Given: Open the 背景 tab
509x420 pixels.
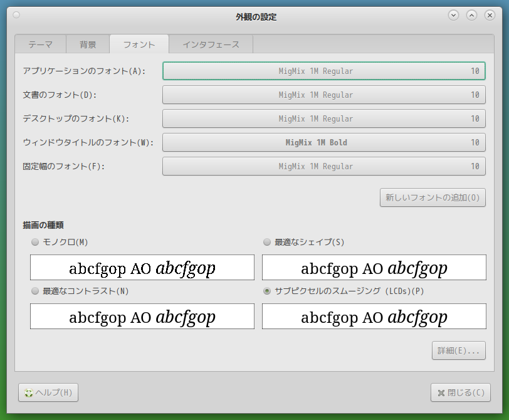Looking at the screenshot, I should [88, 45].
